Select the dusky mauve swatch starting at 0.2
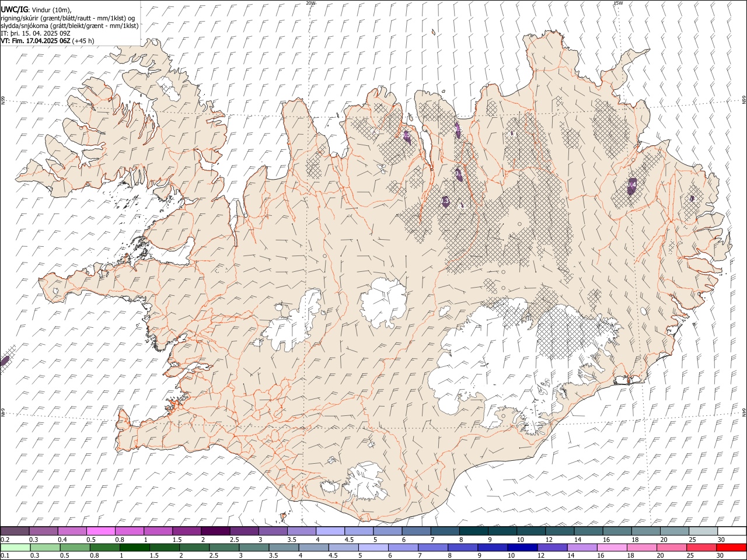 click(15, 531)
